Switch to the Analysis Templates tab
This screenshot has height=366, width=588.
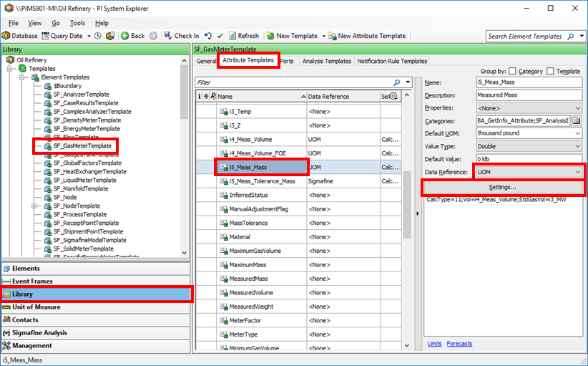pos(327,61)
